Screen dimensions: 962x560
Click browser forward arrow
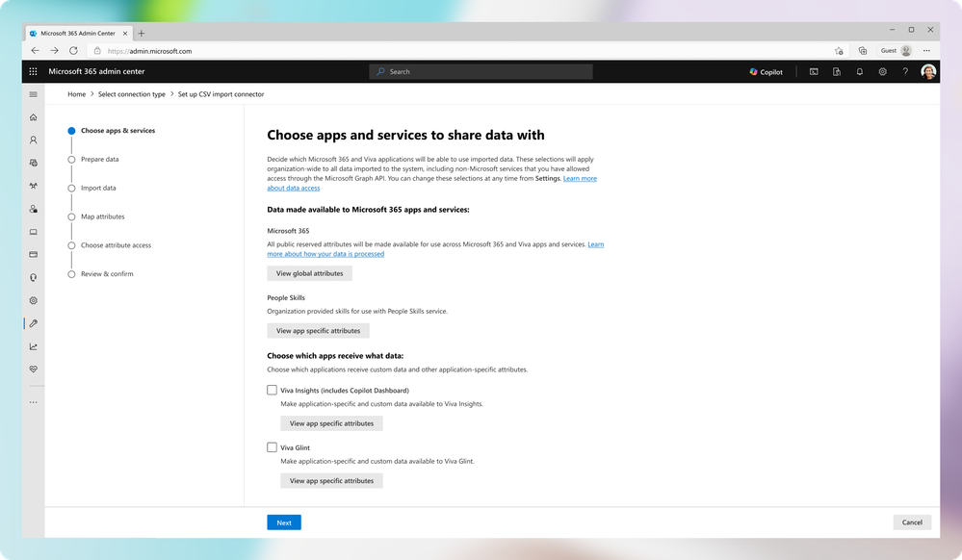tap(54, 51)
